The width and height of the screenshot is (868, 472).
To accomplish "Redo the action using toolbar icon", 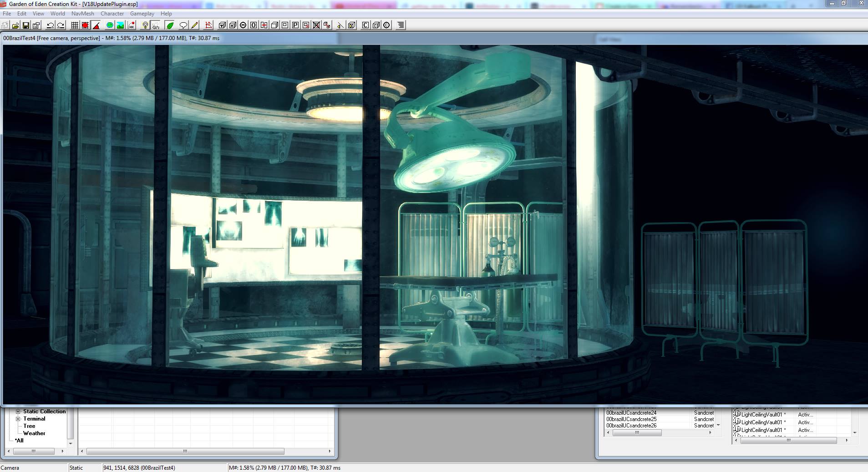I will pos(61,25).
